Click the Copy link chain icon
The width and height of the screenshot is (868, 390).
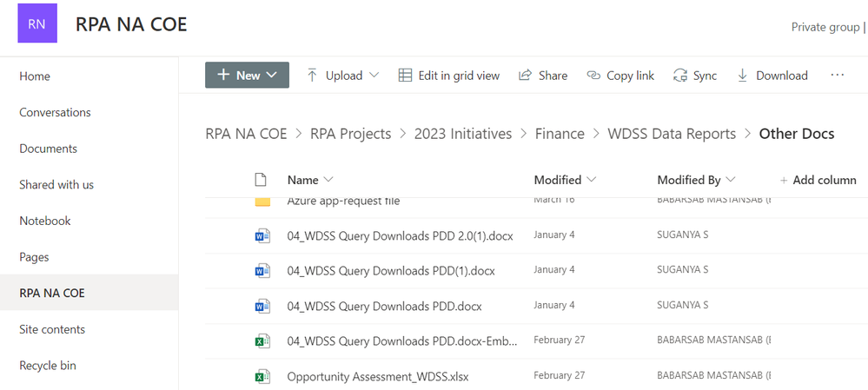point(593,76)
